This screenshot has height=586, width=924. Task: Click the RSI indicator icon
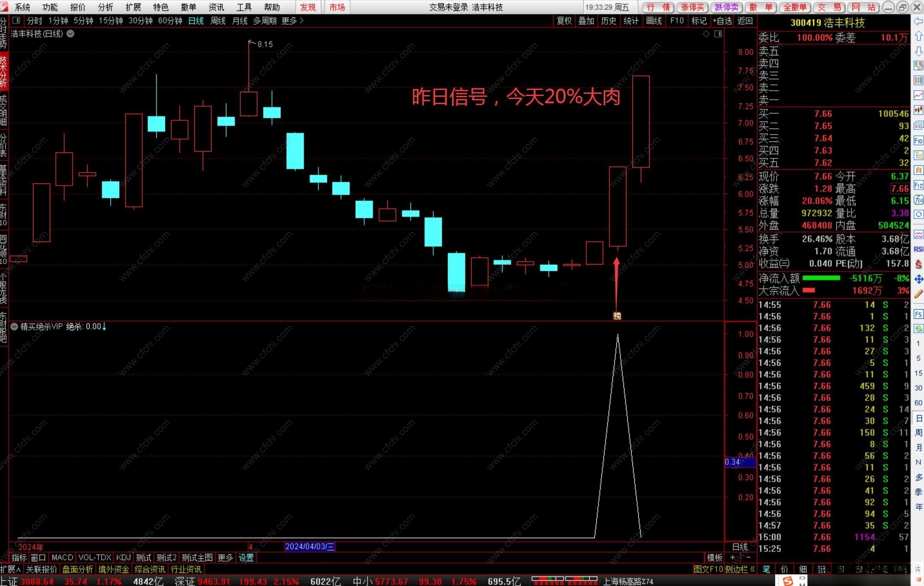coord(918,249)
